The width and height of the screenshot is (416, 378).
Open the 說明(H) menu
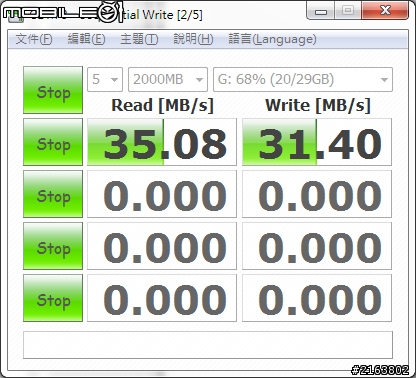pyautogui.click(x=193, y=39)
